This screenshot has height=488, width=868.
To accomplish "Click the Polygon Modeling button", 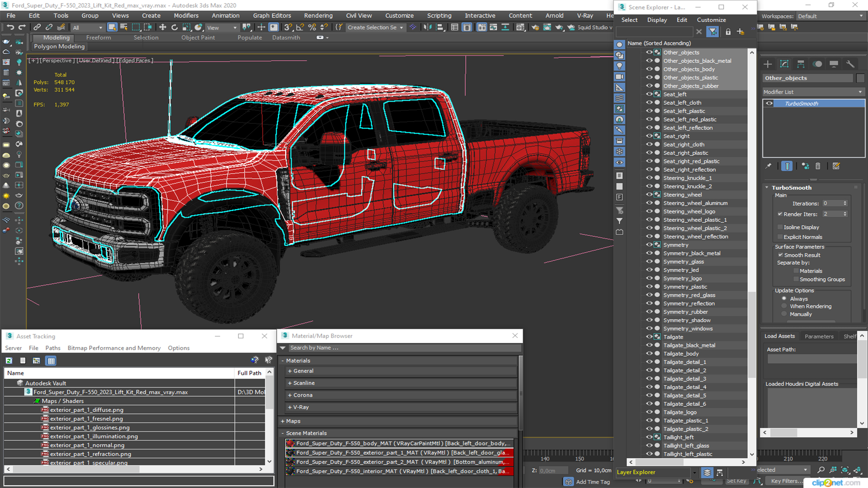I will [x=59, y=47].
